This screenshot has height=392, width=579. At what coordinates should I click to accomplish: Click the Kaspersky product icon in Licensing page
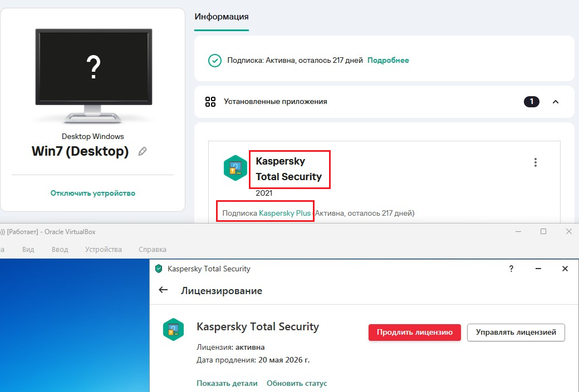tap(173, 329)
